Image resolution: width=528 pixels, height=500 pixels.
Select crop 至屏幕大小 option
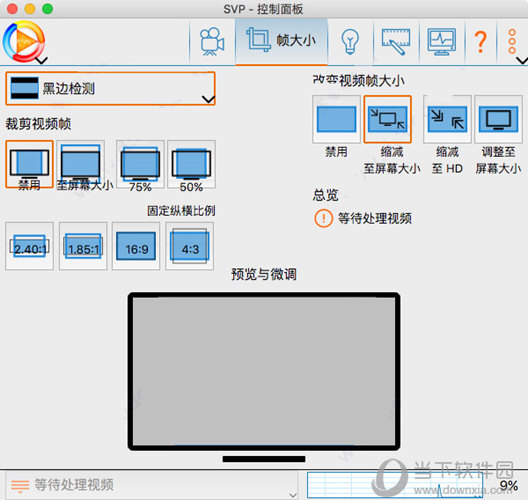click(x=80, y=164)
